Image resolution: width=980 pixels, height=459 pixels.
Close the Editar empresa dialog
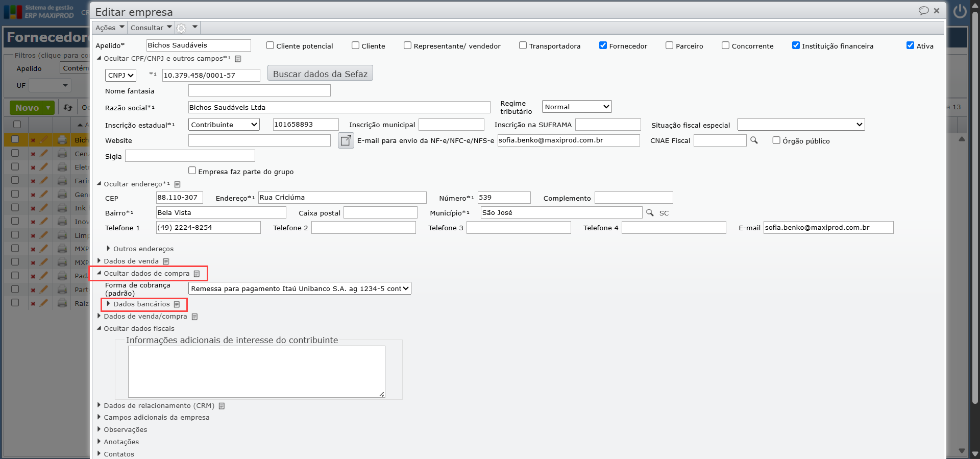(937, 11)
